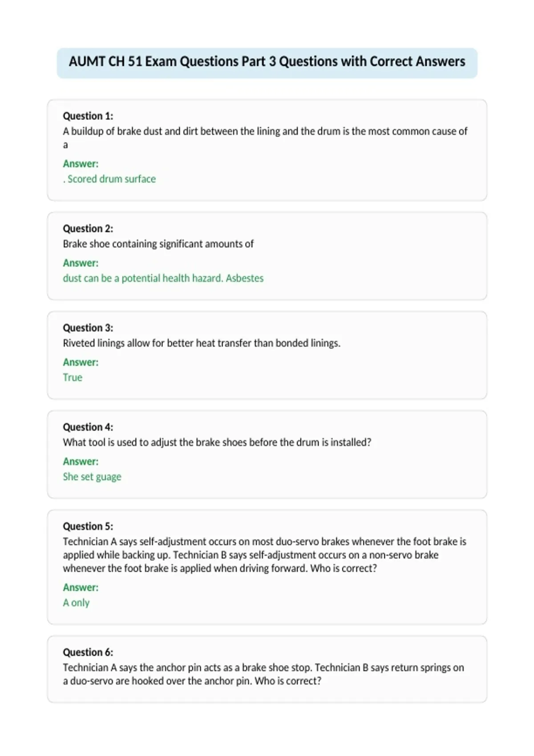
Task: Click the 'True' answer under Question 3
Action: (x=73, y=377)
